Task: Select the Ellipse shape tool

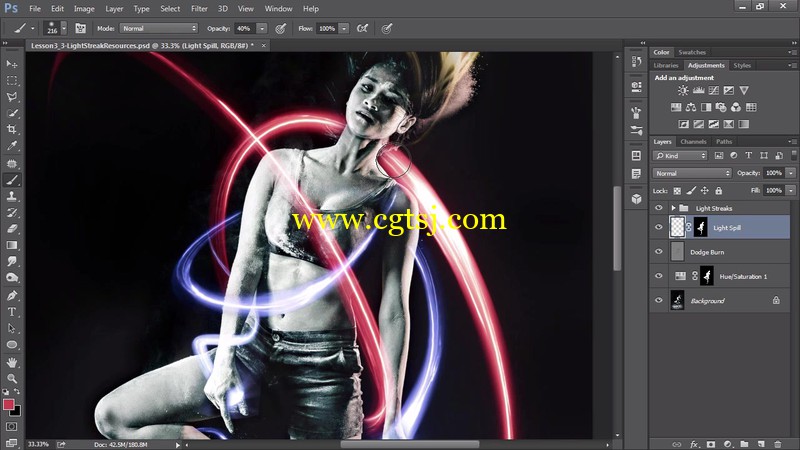Action: pyautogui.click(x=12, y=344)
